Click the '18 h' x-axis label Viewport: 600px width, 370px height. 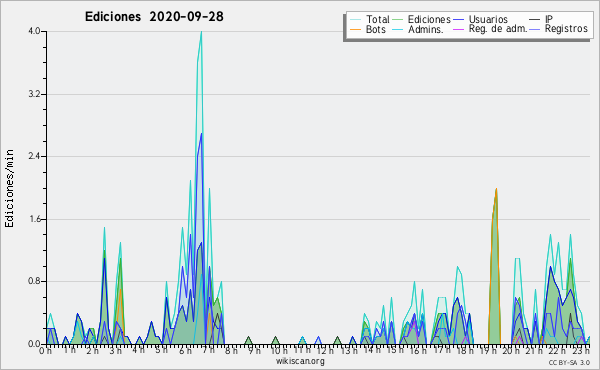click(465, 351)
